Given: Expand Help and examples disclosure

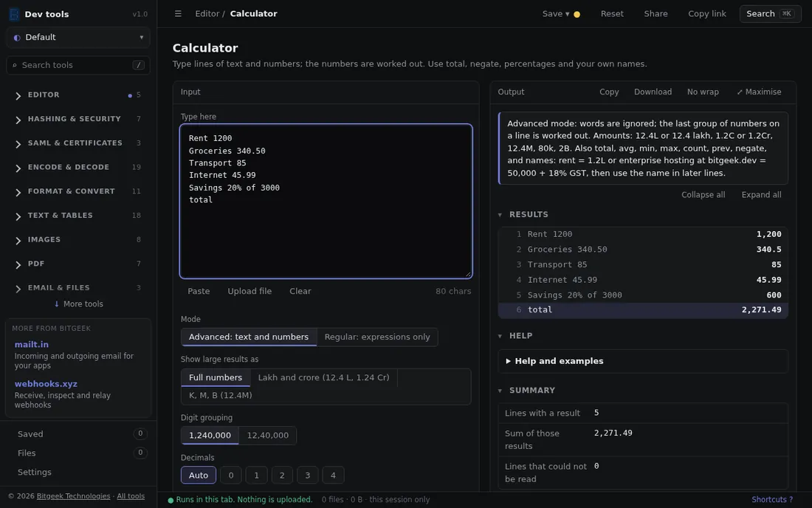Looking at the screenshot, I should (643, 362).
